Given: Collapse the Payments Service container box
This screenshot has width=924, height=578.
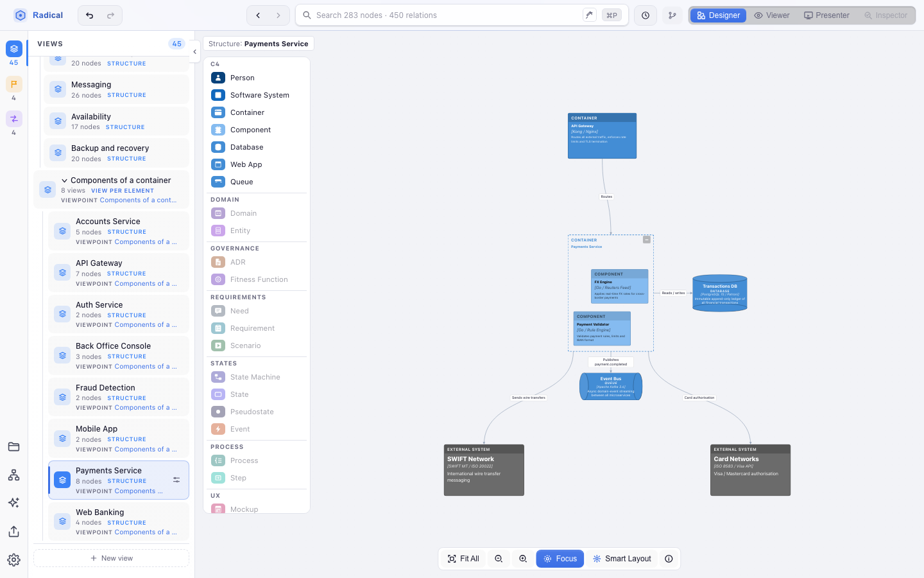Looking at the screenshot, I should coord(647,240).
